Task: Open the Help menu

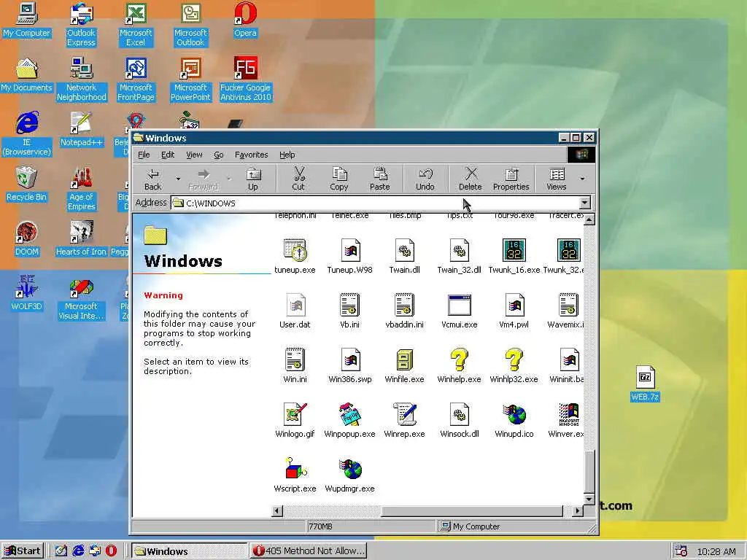Action: [287, 155]
